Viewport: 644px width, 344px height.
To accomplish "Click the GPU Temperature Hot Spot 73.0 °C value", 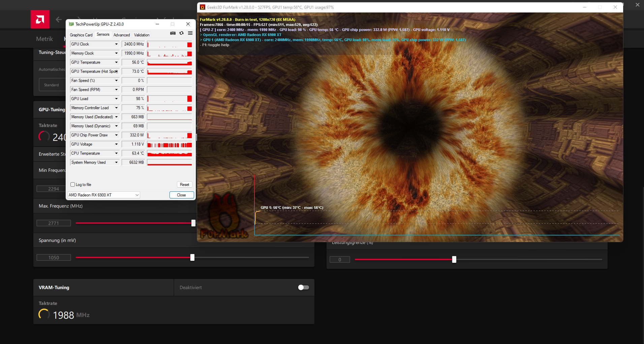I will 133,71.
